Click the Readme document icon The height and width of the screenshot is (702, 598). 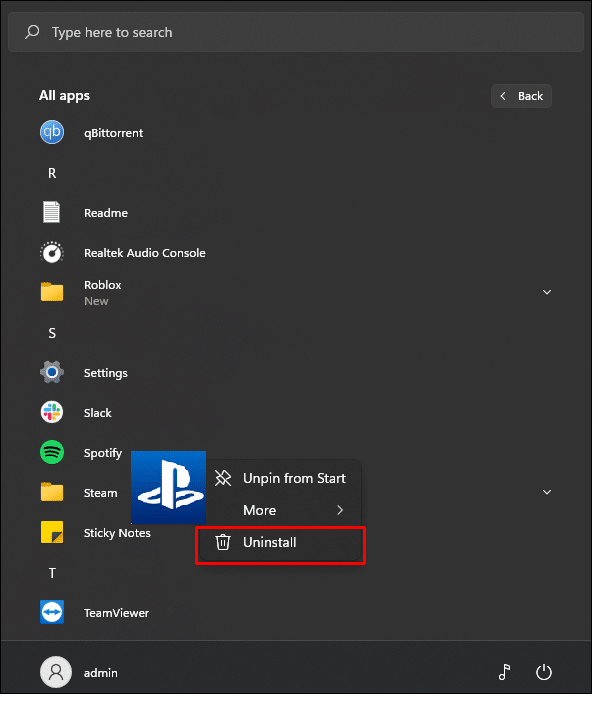point(51,213)
